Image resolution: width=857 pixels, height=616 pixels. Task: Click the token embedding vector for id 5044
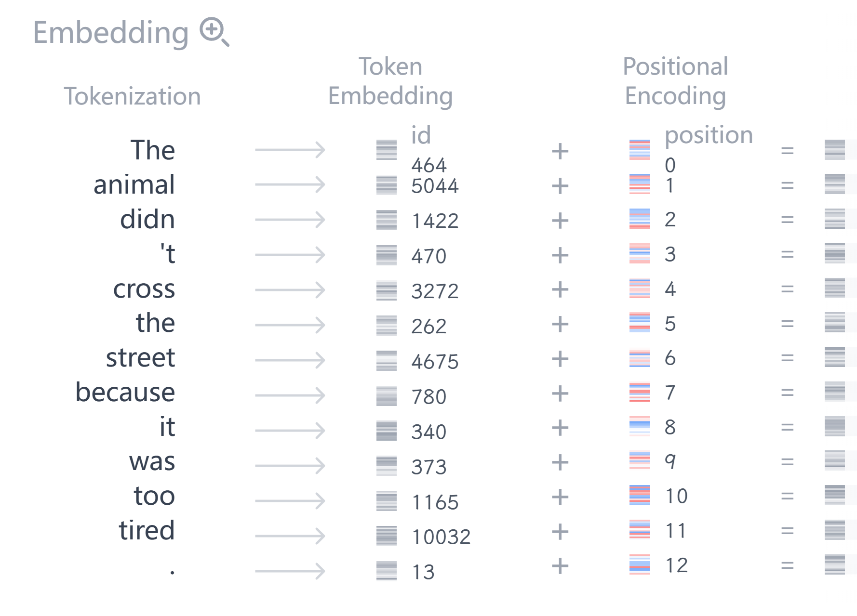(386, 185)
